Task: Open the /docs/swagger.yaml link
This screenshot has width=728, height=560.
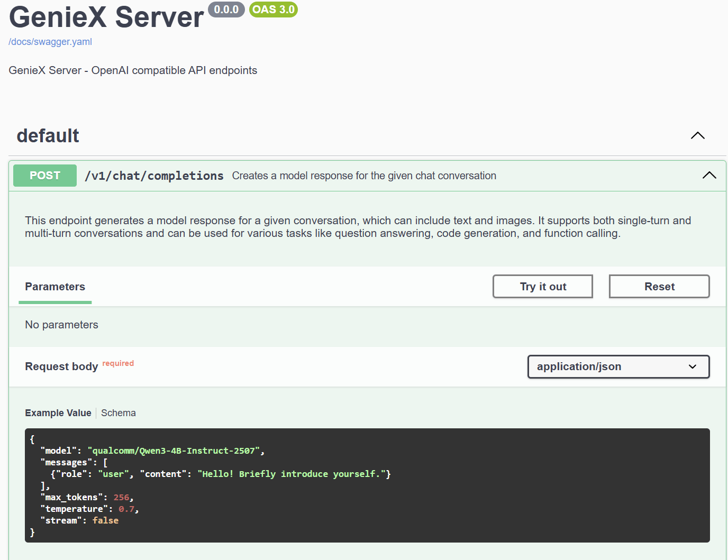Action: pyautogui.click(x=50, y=42)
